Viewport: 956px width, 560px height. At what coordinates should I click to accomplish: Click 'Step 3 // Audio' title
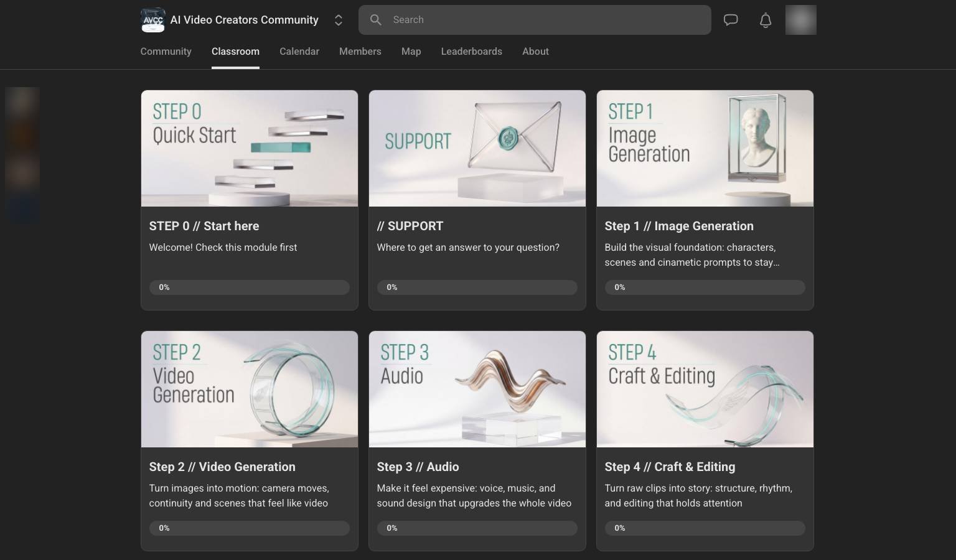(x=418, y=467)
